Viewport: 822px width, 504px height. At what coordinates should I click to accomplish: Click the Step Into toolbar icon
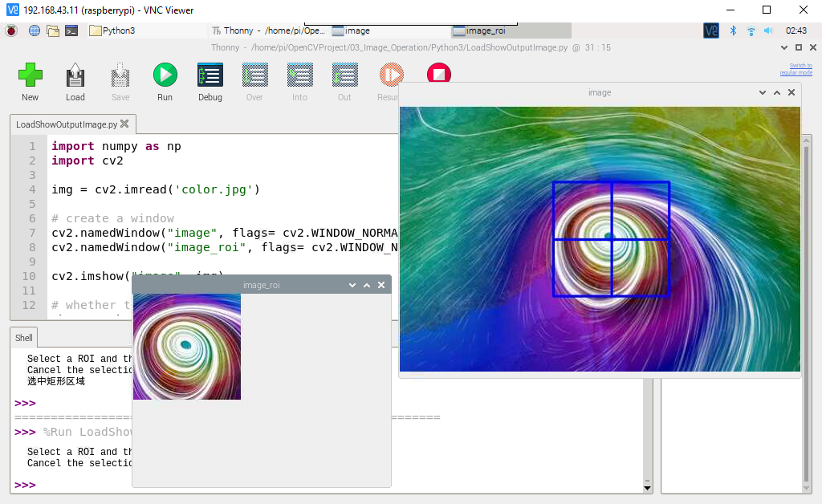click(x=300, y=75)
